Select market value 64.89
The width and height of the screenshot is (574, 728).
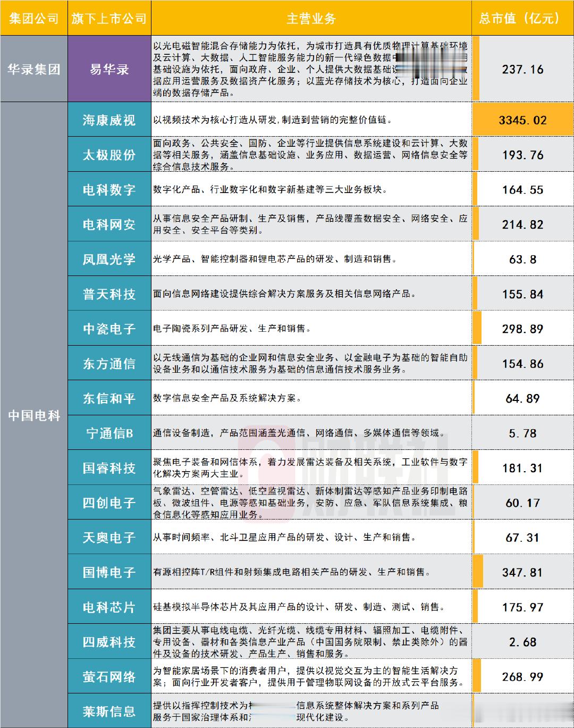(523, 398)
